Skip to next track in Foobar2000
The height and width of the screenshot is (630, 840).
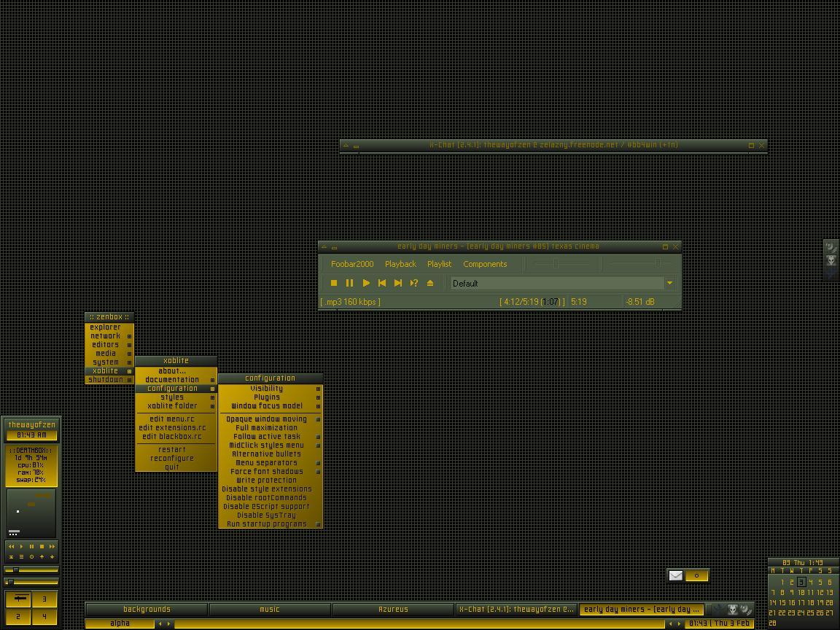(x=398, y=283)
